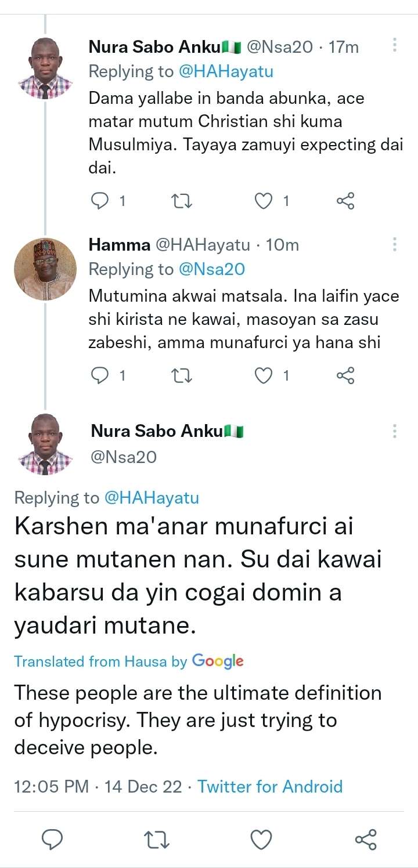The width and height of the screenshot is (418, 868).
Task: Open Hamma's profile picture
Action: tap(45, 269)
